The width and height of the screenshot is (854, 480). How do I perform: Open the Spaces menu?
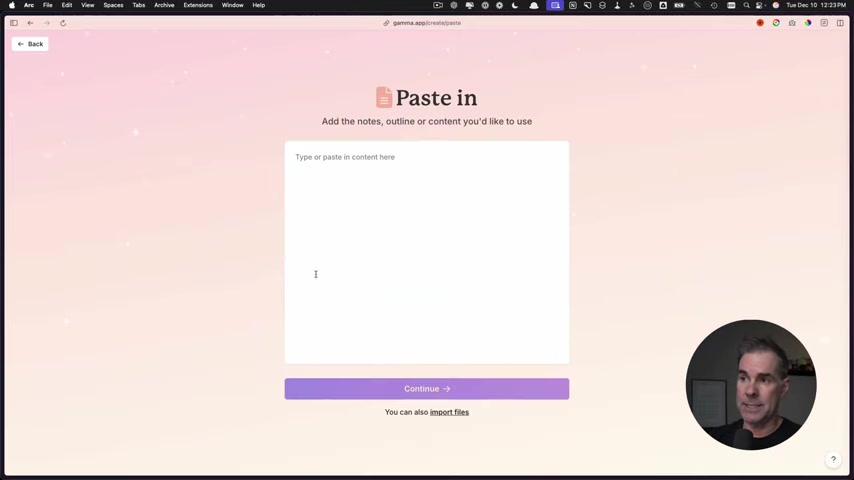point(113,5)
